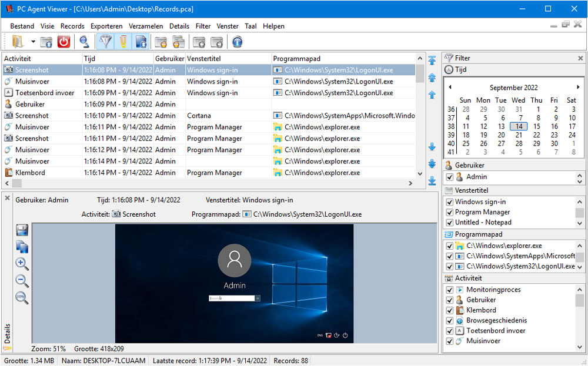Uncheck the Admin user filter
This screenshot has height=366, width=588.
click(450, 177)
